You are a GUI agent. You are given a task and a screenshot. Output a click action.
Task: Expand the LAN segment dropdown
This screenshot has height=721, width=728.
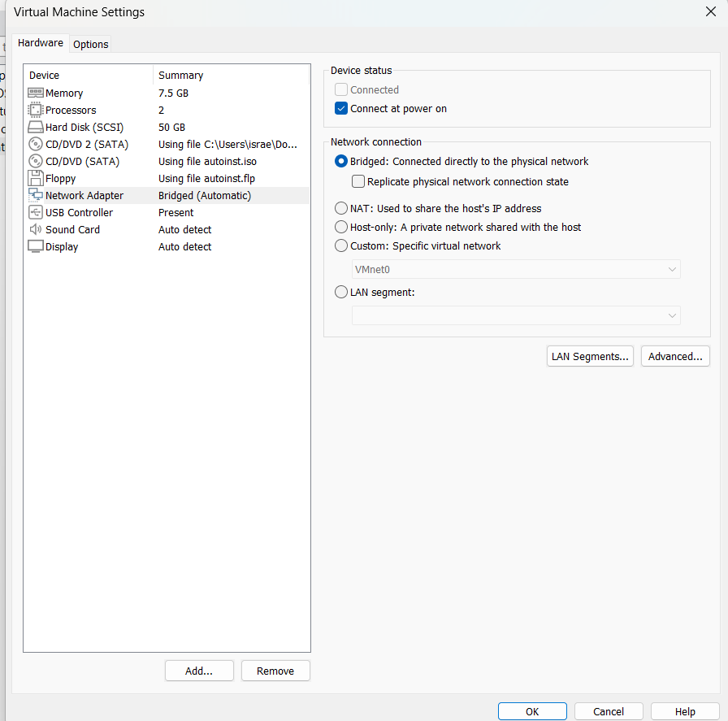coord(516,315)
